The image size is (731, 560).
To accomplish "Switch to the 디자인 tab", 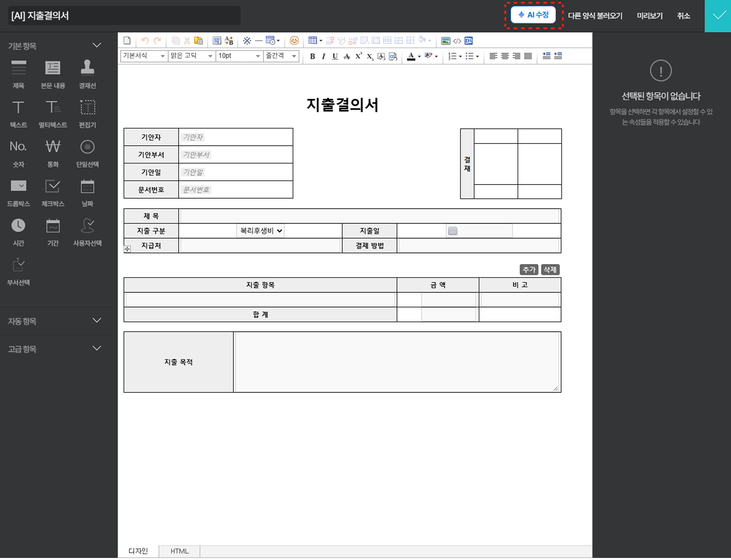I will pyautogui.click(x=138, y=551).
